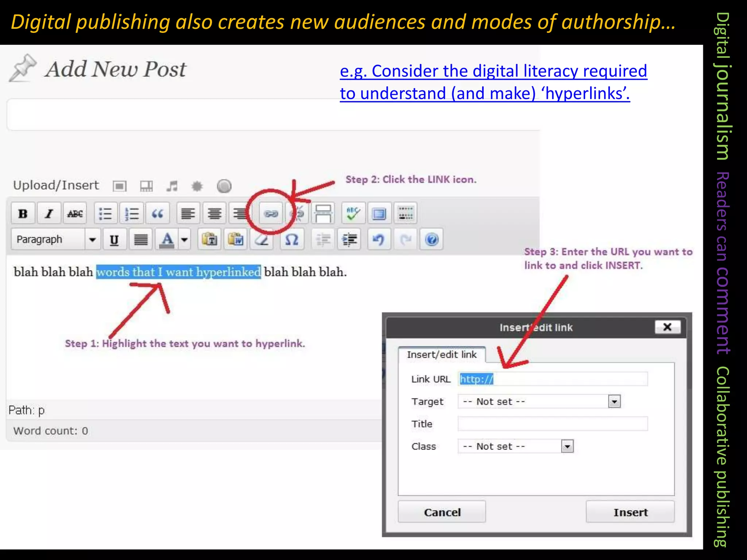
Task: Insert the More tag break
Action: (x=323, y=214)
